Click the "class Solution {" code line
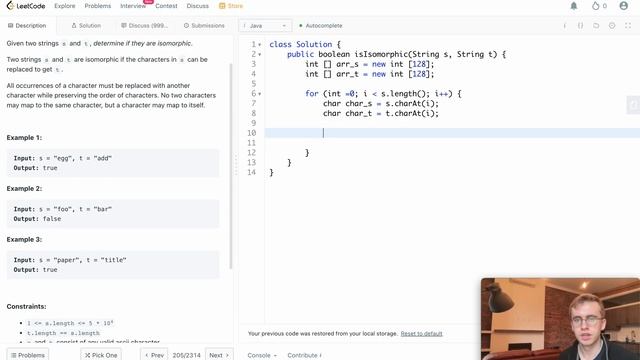This screenshot has height=360, width=640. [x=305, y=44]
